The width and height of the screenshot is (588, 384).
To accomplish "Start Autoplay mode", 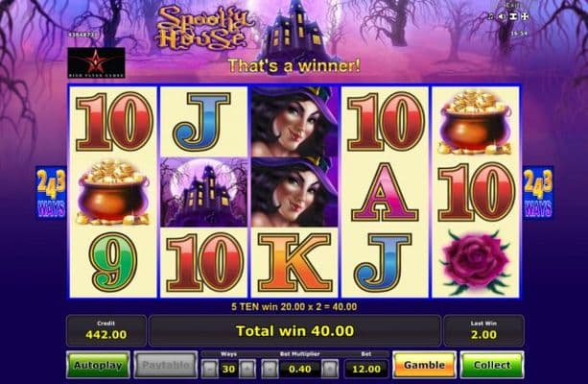I will (x=98, y=365).
